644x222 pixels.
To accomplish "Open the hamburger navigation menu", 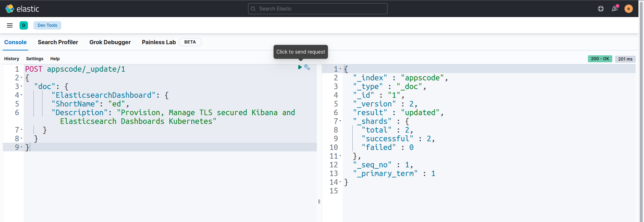I will coord(10,25).
